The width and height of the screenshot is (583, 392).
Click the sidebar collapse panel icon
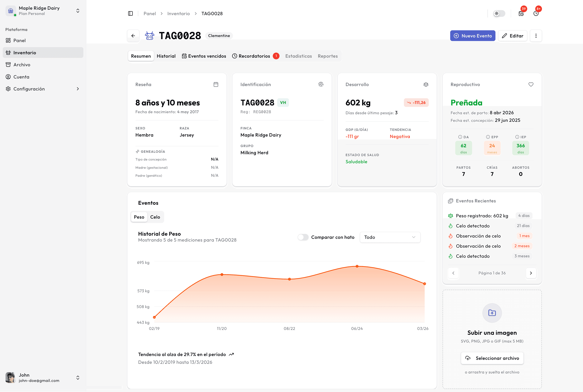click(x=130, y=13)
